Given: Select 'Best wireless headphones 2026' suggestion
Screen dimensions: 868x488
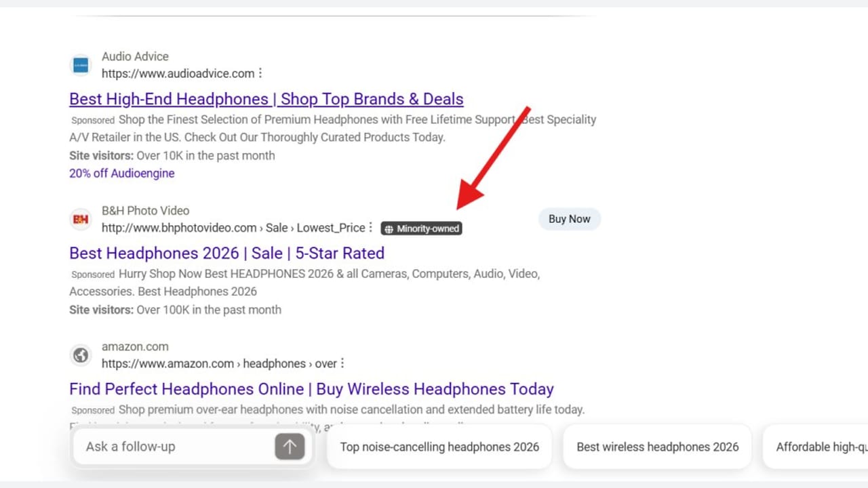Looking at the screenshot, I should 658,447.
